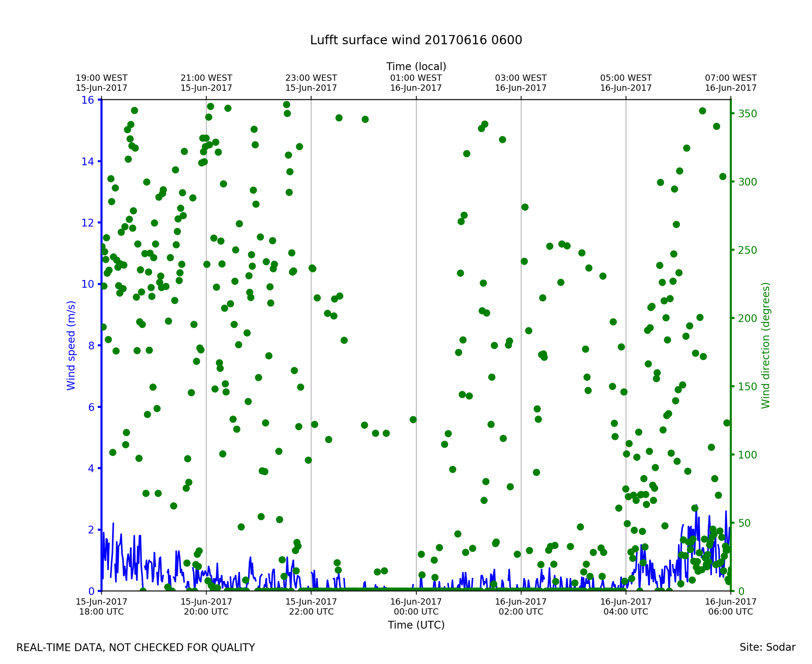Click the blue '16' wind speed tick
Viewport: 812px width, 664px height.
tap(87, 100)
